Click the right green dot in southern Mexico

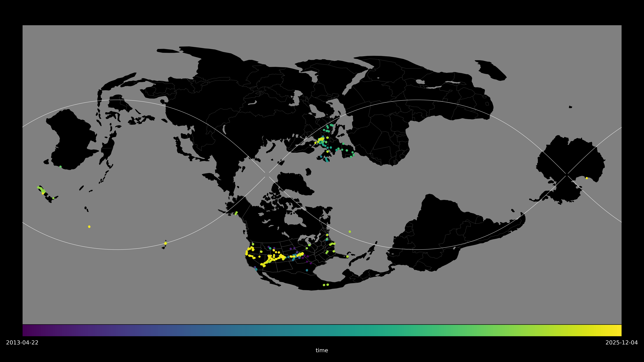[328, 285]
